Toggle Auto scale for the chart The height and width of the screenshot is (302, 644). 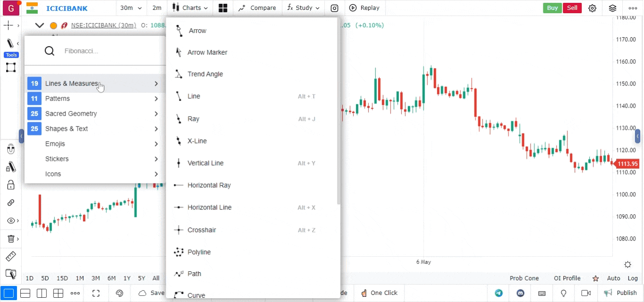tap(613, 278)
